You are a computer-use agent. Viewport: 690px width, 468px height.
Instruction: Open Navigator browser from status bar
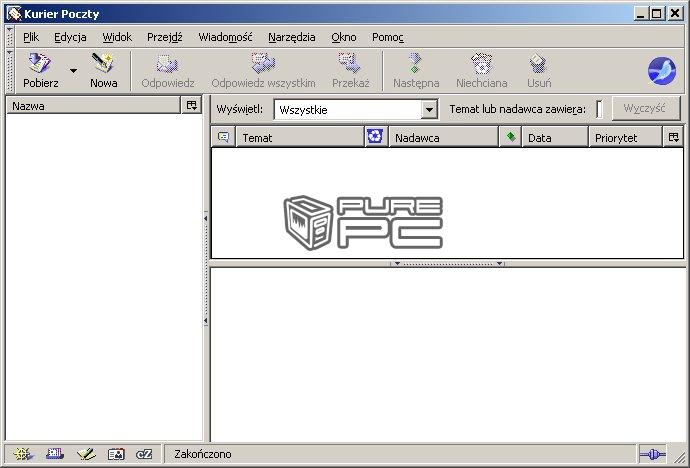[23, 454]
